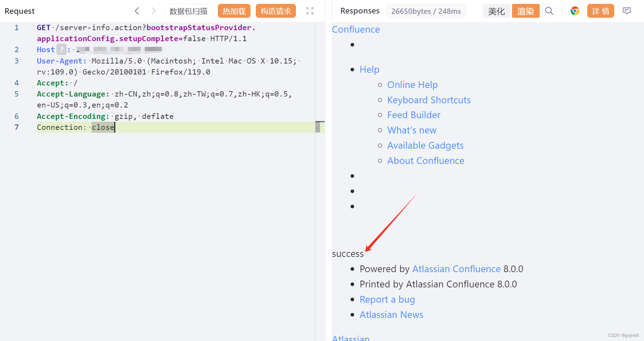Screen dimensions: 644x341
Task: Go to previous request with left chevron
Action: click(137, 11)
